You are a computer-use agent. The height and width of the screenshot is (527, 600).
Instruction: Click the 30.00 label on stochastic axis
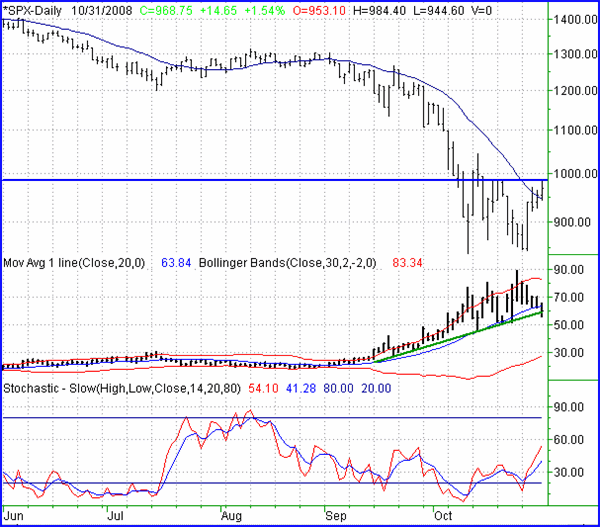(x=568, y=473)
